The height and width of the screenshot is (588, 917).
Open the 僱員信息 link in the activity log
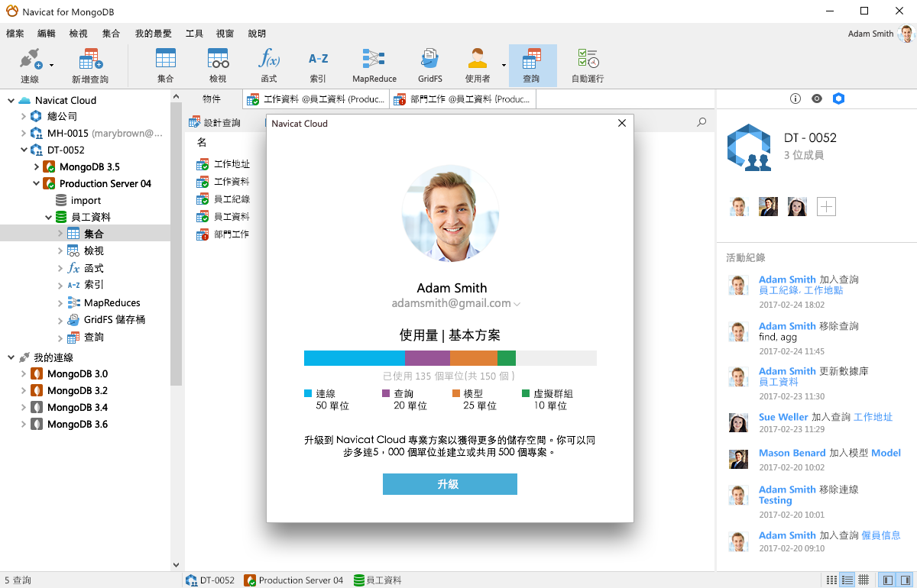(880, 535)
